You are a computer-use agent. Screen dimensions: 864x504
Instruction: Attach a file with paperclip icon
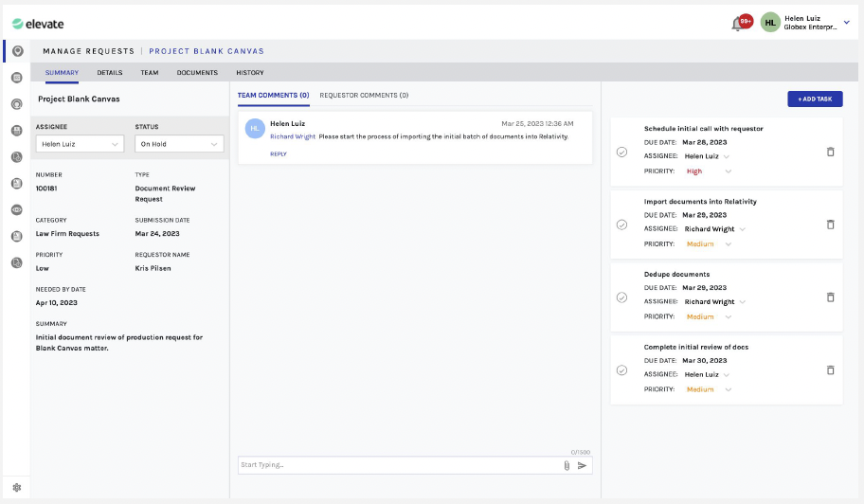click(567, 465)
